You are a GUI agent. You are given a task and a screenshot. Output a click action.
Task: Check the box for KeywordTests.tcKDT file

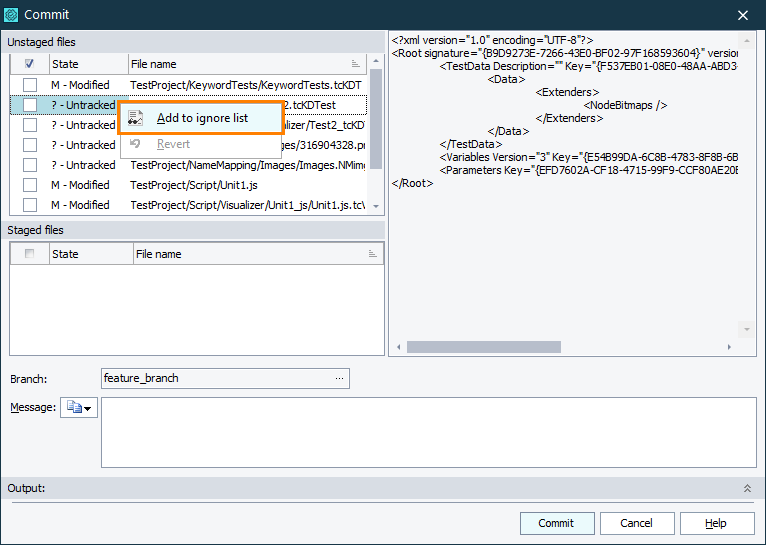[30, 85]
